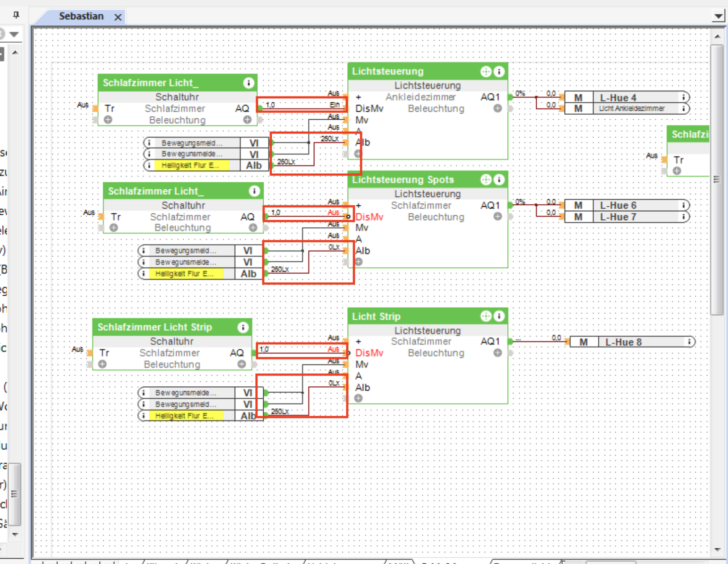This screenshot has height=564, width=728.
Task: Open the tab list dropdown at top right
Action: [718, 17]
